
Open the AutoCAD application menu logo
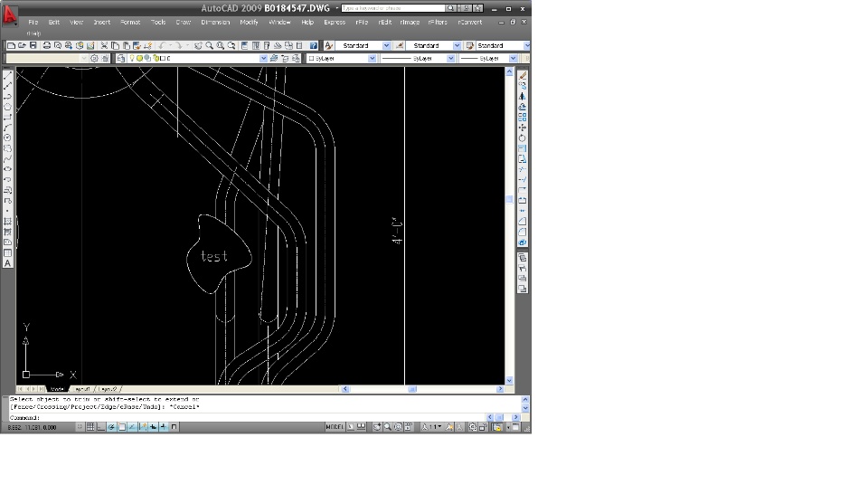[9, 15]
